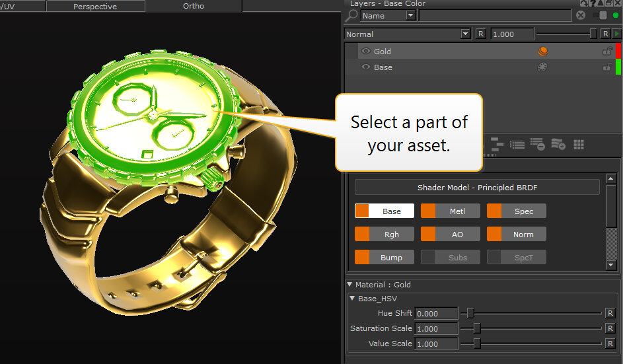This screenshot has width=623, height=364.
Task: Click the layer stack remove icon
Action: click(537, 144)
